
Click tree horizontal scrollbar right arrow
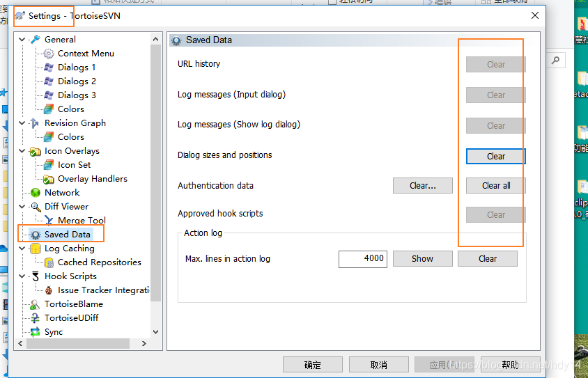(144, 343)
